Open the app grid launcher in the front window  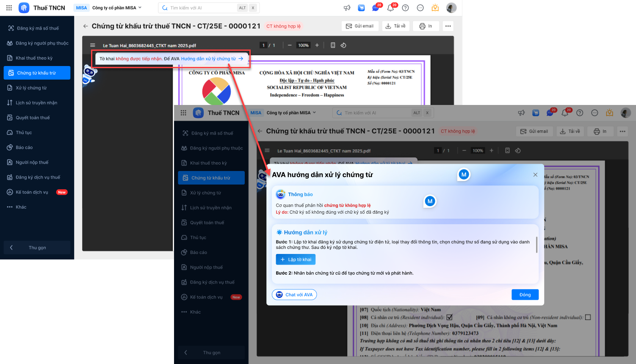(183, 113)
